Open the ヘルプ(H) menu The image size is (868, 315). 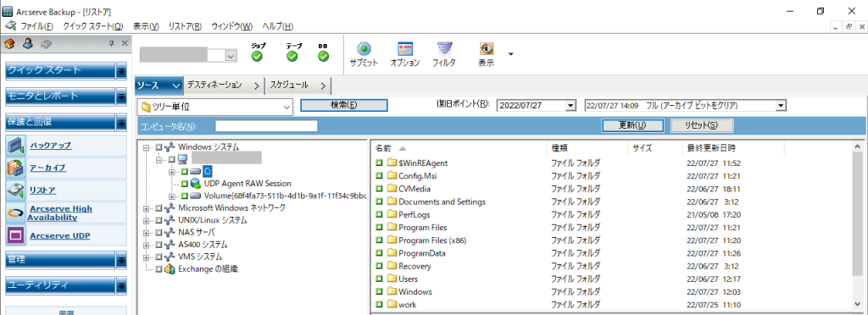pos(277,26)
